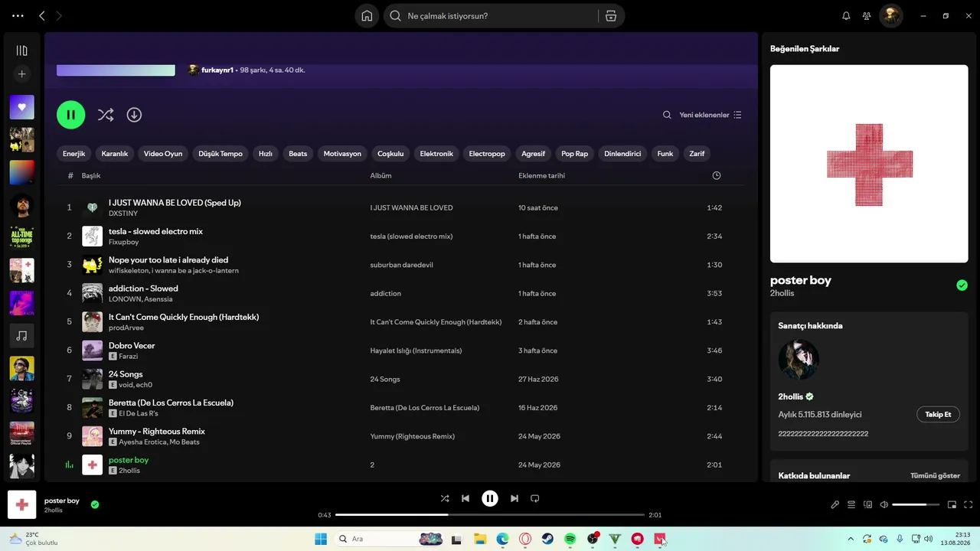Apply the Agresif filter chip
980x551 pixels.
pos(534,154)
